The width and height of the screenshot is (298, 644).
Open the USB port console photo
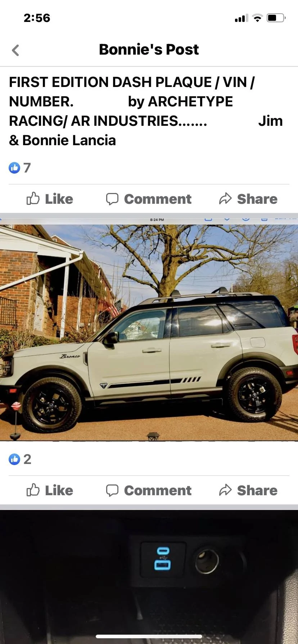pyautogui.click(x=149, y=577)
